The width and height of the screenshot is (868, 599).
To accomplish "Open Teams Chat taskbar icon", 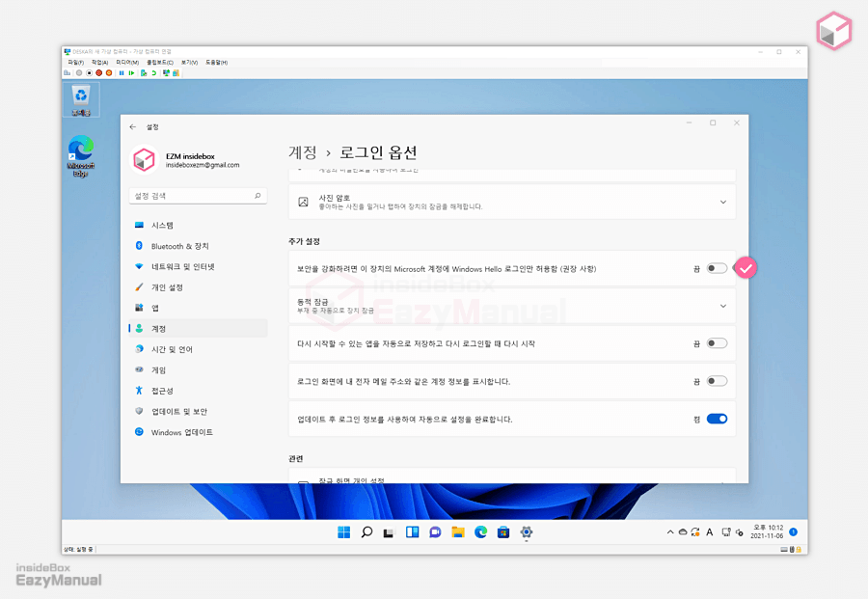I will point(435,532).
